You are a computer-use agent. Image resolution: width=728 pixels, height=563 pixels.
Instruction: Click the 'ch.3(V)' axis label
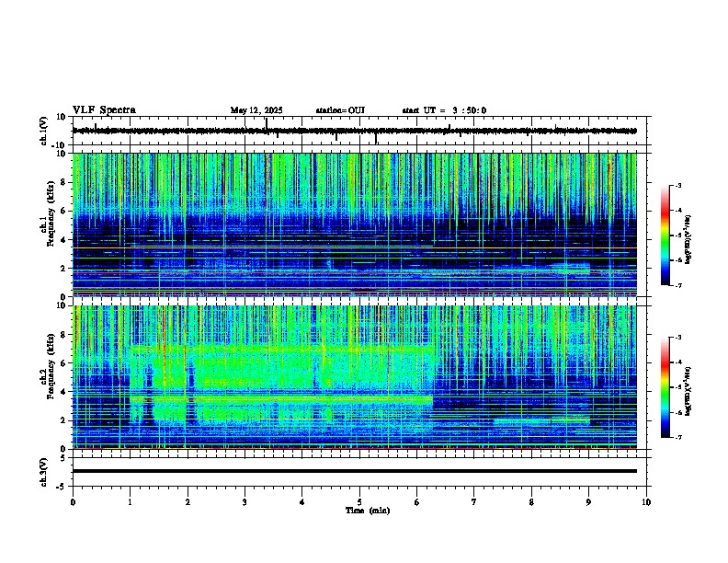[x=44, y=472]
